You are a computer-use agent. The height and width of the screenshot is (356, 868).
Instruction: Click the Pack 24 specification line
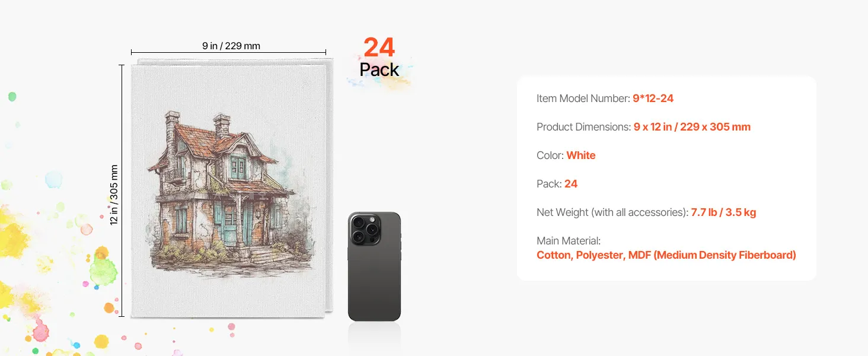[557, 184]
